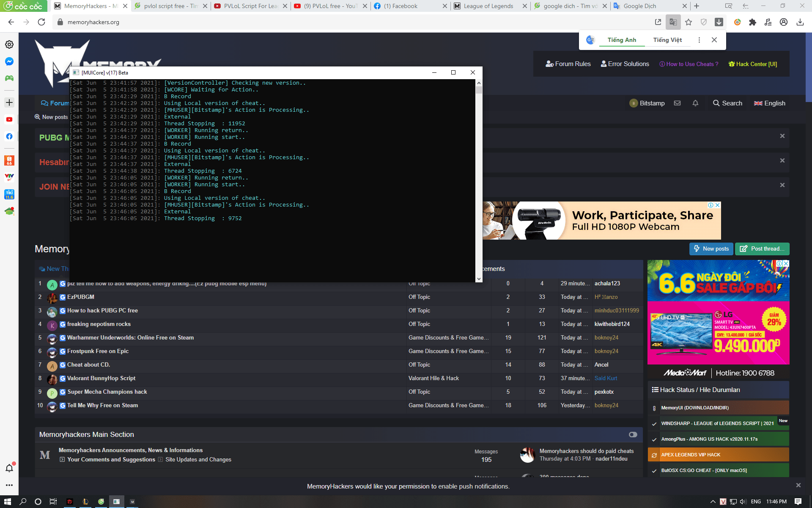Image resolution: width=812 pixels, height=508 pixels.
Task: Open user profile kiwithebird124
Action: tap(612, 324)
